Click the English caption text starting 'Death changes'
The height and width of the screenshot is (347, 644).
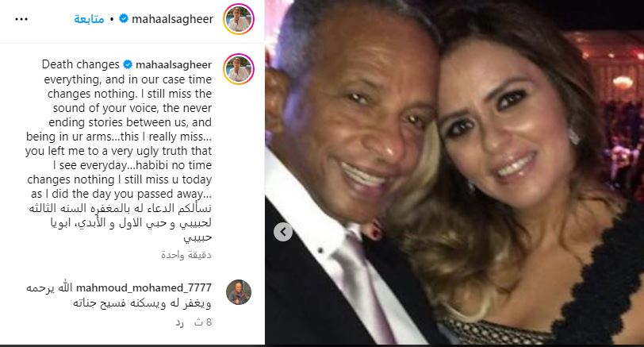pyautogui.click(x=119, y=129)
